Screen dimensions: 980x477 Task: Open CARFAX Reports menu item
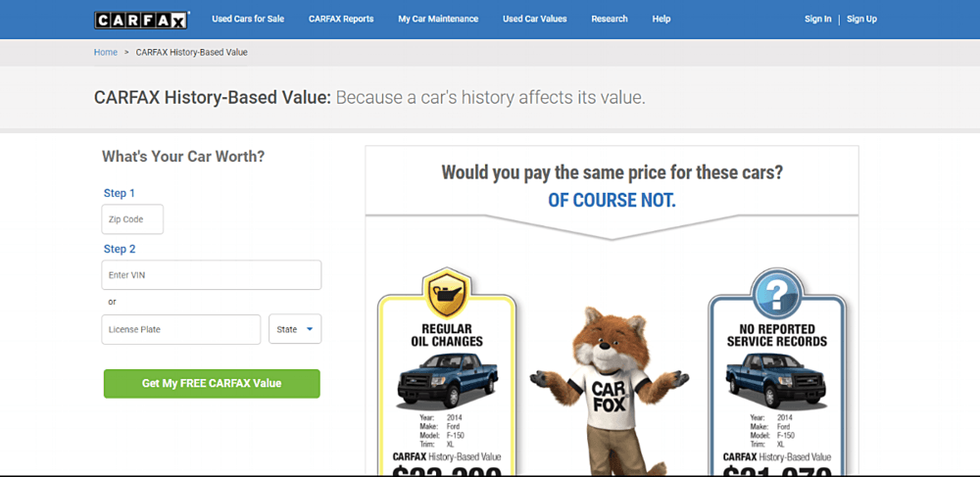(x=341, y=19)
